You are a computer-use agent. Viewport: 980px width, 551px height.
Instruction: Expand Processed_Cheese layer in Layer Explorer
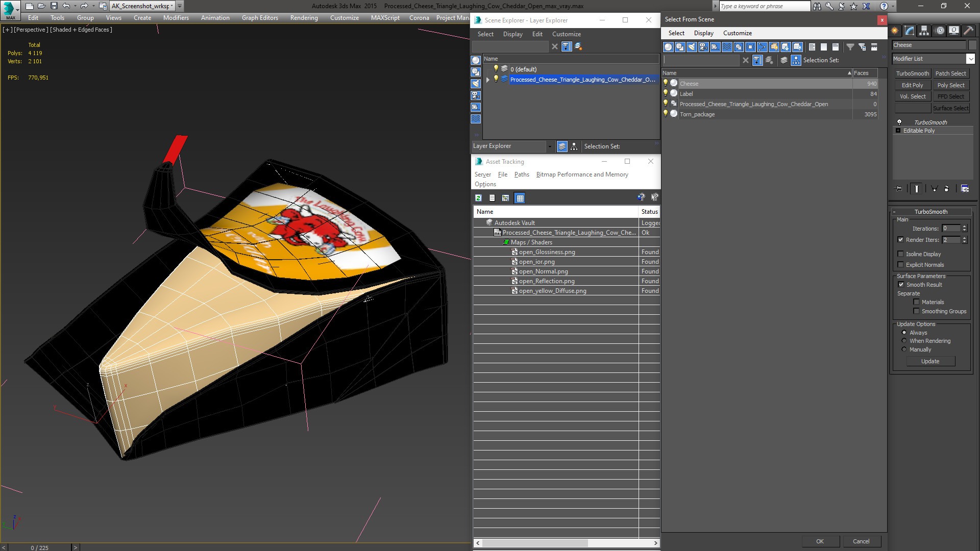488,80
